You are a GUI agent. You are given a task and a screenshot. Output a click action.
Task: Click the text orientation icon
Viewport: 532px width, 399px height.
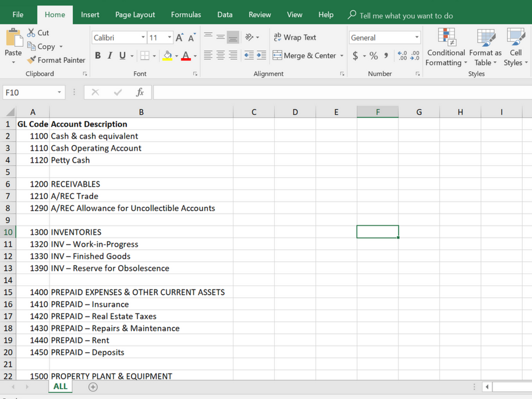click(x=249, y=37)
